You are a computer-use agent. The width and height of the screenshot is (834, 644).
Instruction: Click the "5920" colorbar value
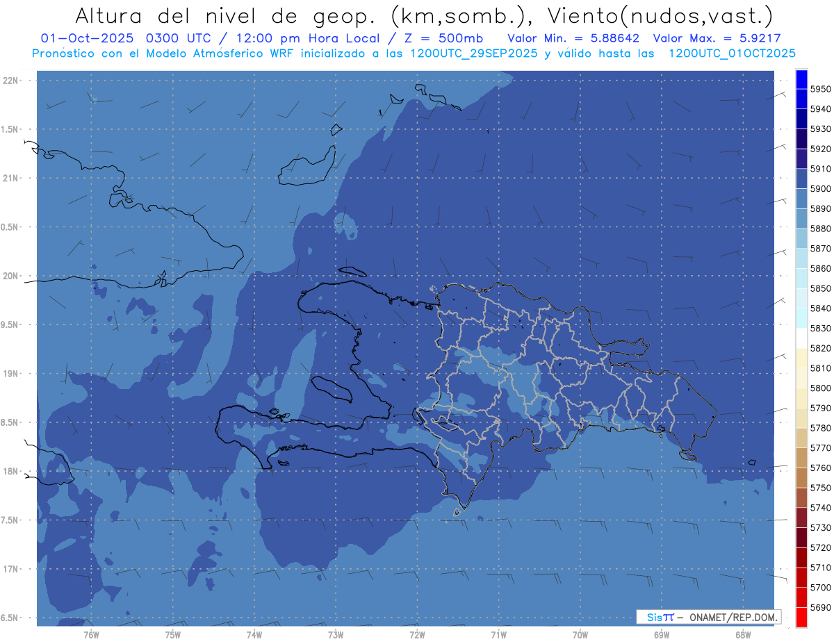pyautogui.click(x=821, y=149)
